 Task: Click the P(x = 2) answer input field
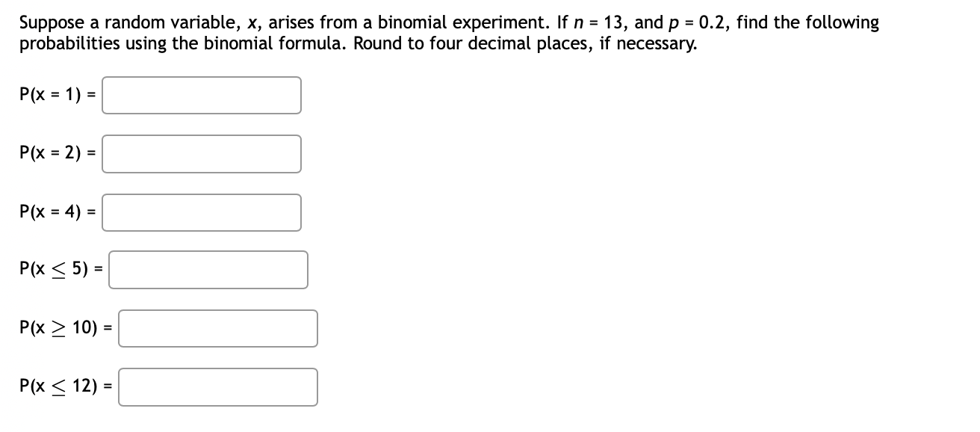(202, 153)
